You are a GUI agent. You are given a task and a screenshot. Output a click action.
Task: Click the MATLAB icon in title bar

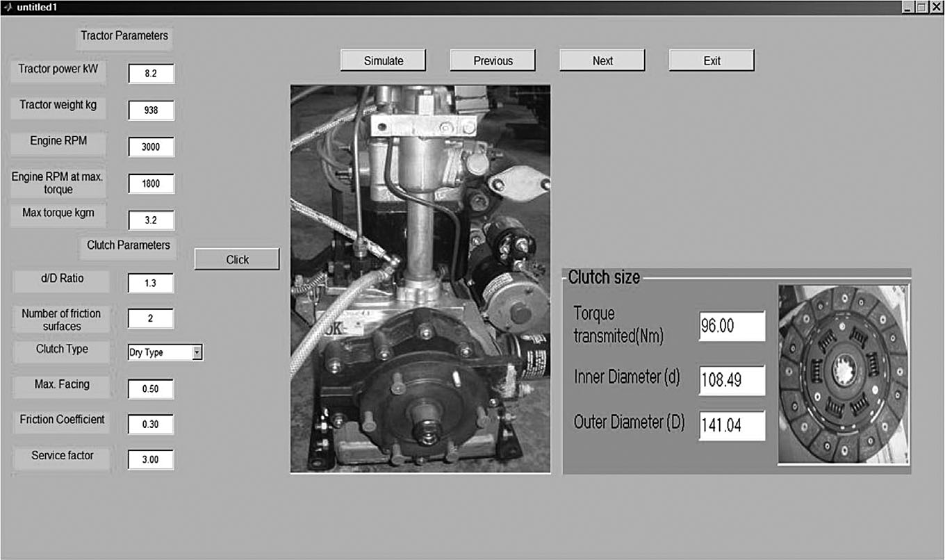(x=8, y=7)
